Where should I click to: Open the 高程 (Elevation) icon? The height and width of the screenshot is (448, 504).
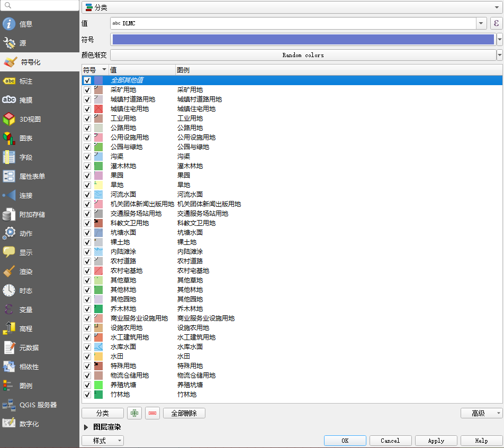[x=9, y=328]
